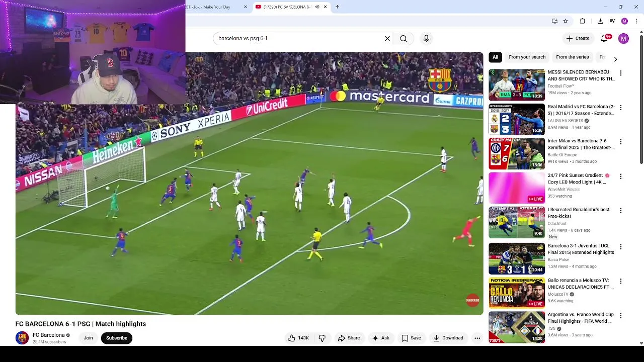This screenshot has width=644, height=362.
Task: Save the video to a playlist
Action: [411, 338]
